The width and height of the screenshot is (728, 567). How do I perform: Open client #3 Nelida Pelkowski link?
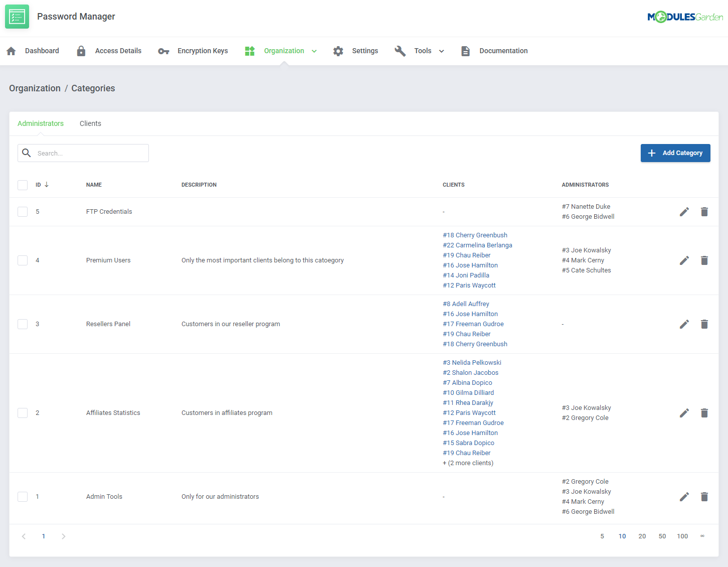[x=472, y=363]
